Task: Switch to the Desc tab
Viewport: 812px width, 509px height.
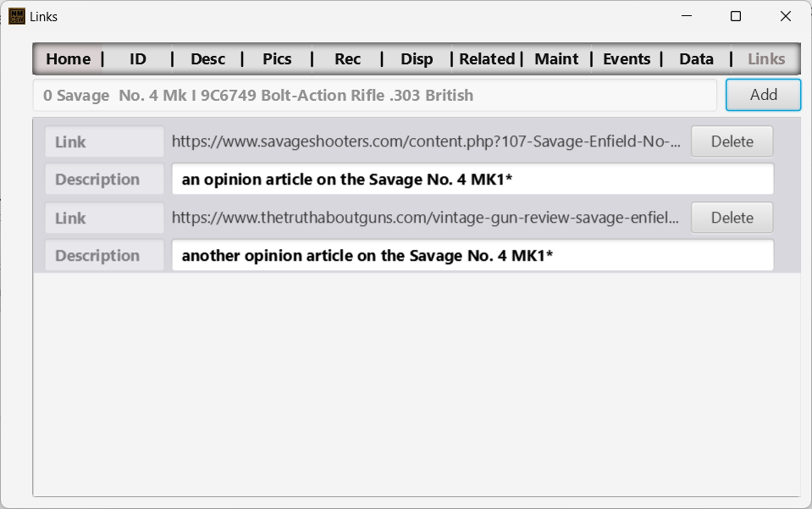Action: [207, 59]
